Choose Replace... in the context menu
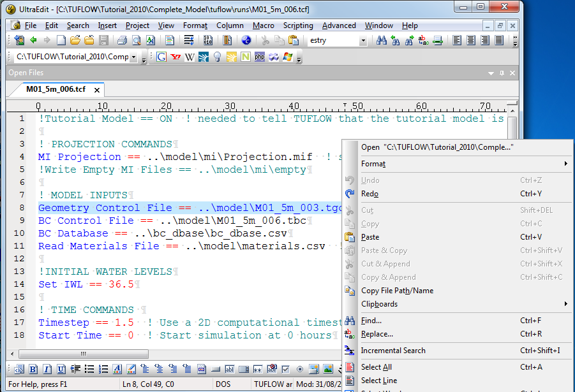 (458, 334)
